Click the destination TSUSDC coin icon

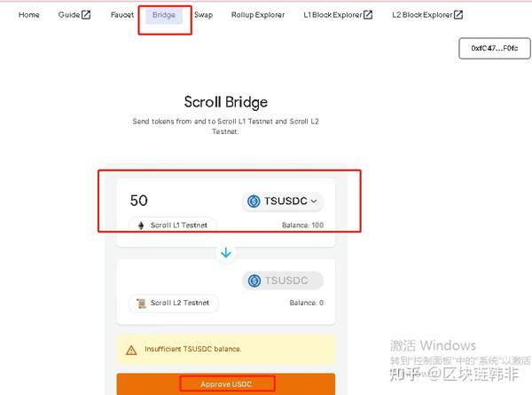pos(254,280)
